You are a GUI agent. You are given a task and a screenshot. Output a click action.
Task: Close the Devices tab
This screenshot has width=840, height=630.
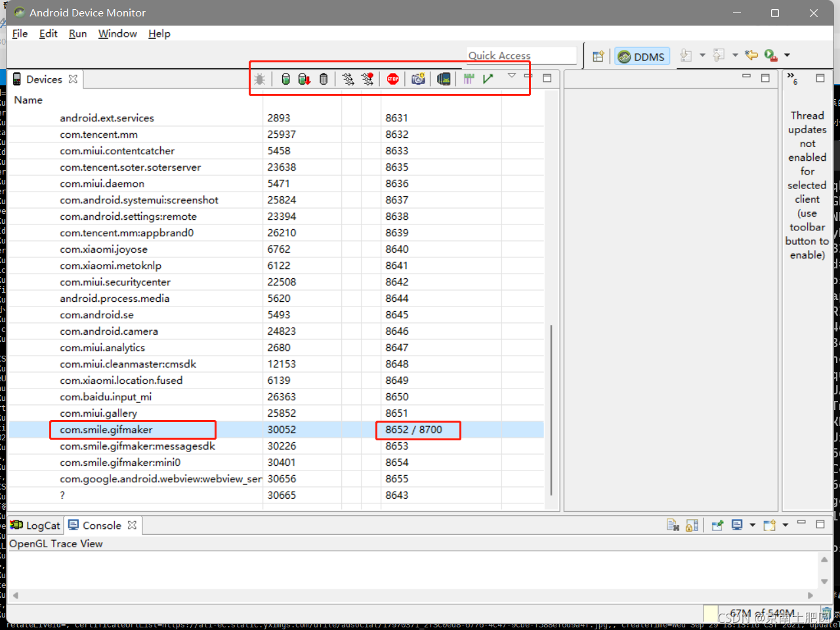coord(73,79)
